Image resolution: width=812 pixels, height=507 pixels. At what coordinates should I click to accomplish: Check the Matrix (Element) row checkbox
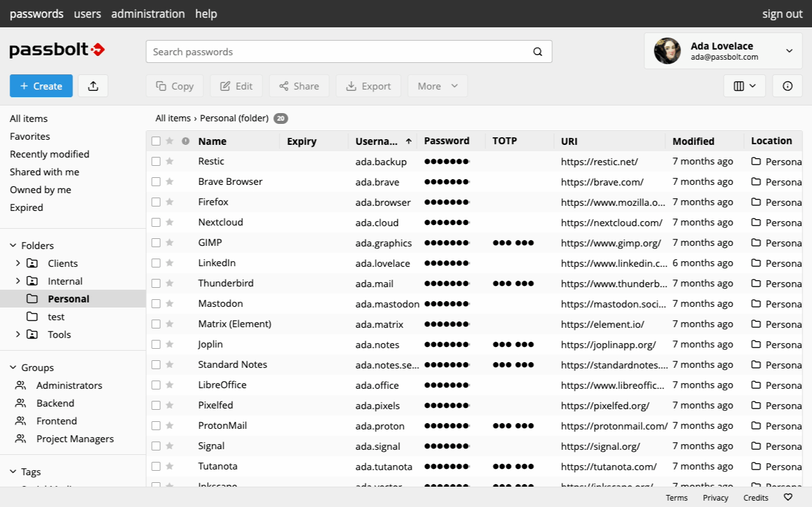click(x=156, y=324)
